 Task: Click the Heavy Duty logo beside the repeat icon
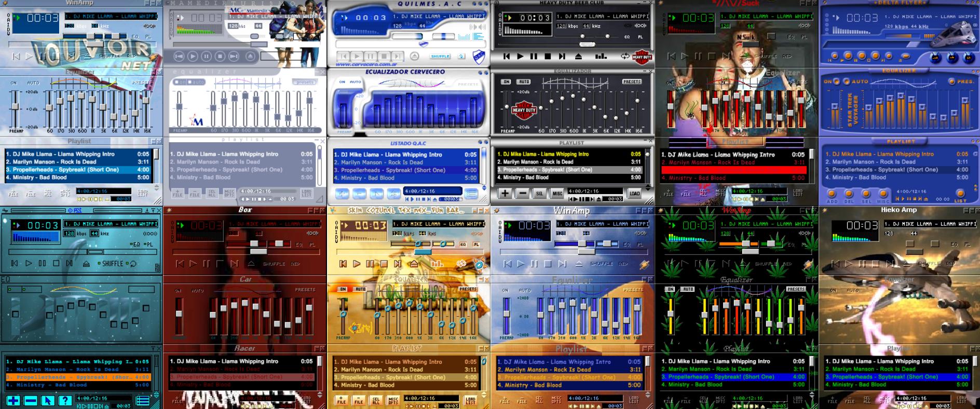click(643, 56)
